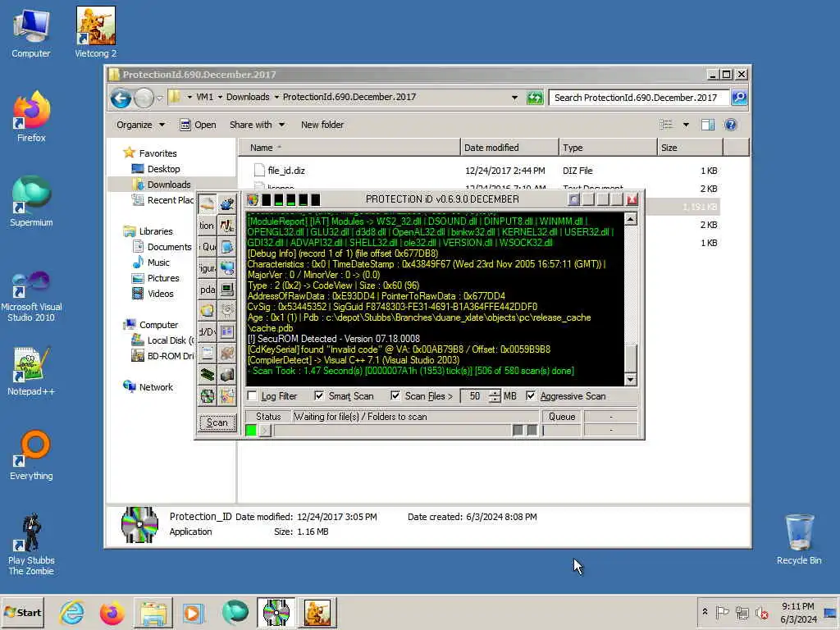
Task: Open Notepad++ desktop shortcut
Action: click(x=31, y=371)
